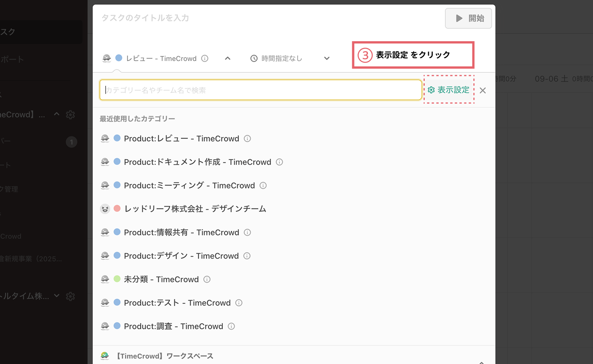Collapse the category selector with the up chevron
The image size is (593, 364).
tap(227, 58)
